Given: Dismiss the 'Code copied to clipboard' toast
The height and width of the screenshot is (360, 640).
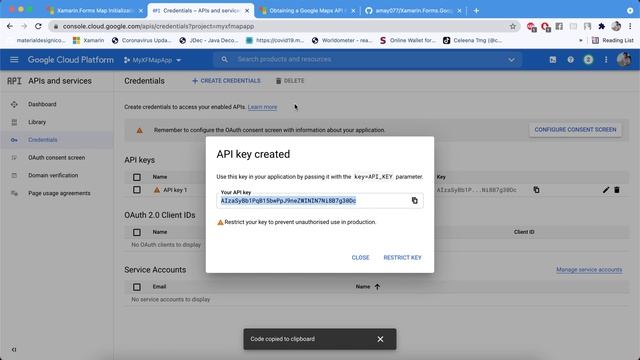Looking at the screenshot, I should (380, 339).
